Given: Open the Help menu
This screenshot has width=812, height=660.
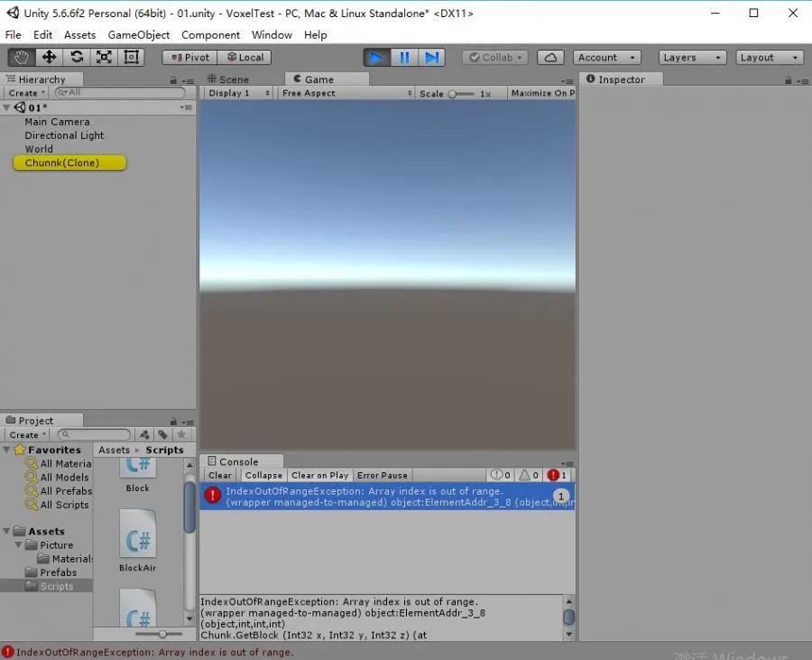Looking at the screenshot, I should (316, 34).
